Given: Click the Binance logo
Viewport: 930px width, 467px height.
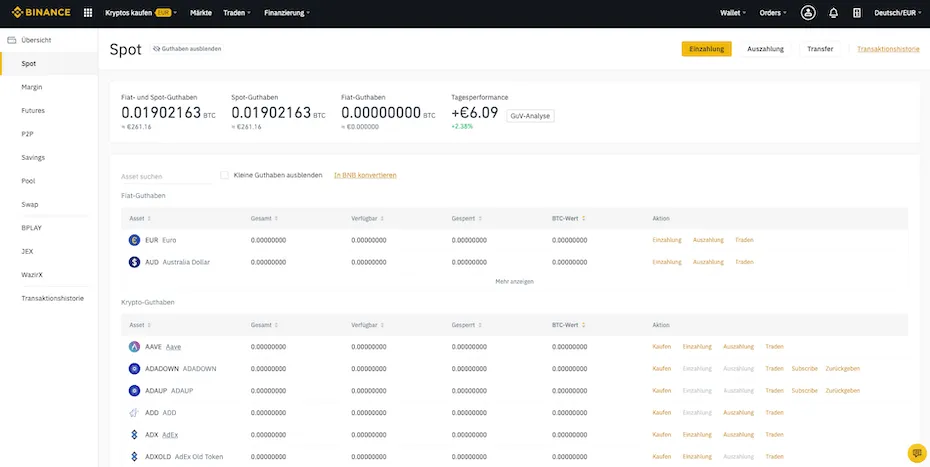Looking at the screenshot, I should click(x=41, y=12).
